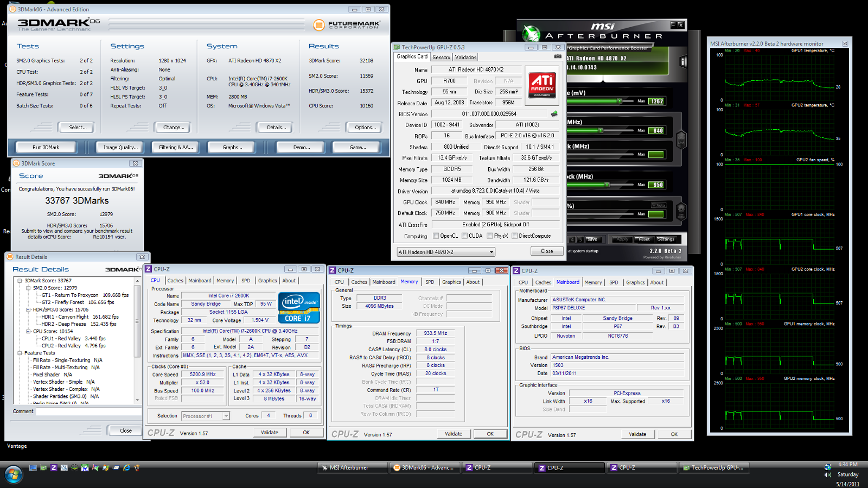Click the Result Details scrollbar down arrow
The width and height of the screenshot is (868, 488).
137,400
